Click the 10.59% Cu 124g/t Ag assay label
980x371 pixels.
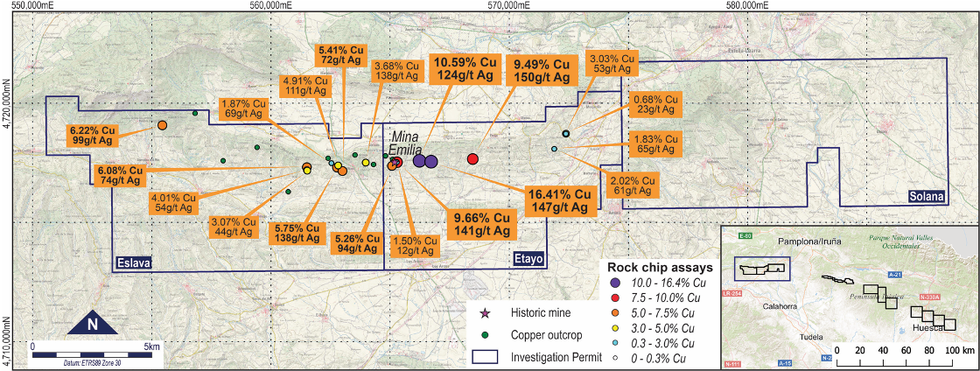point(465,70)
